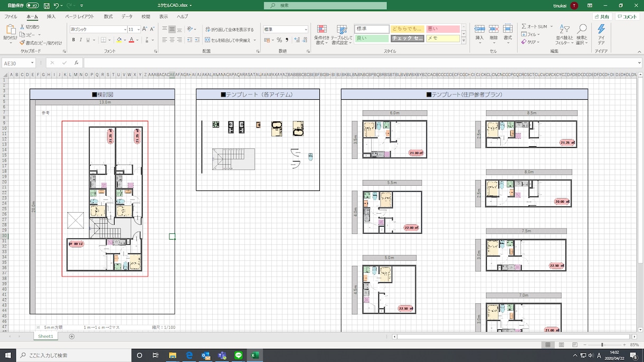Switch to the 挿入 (Insert) ribbon tab
644x362 pixels.
(x=51, y=16)
